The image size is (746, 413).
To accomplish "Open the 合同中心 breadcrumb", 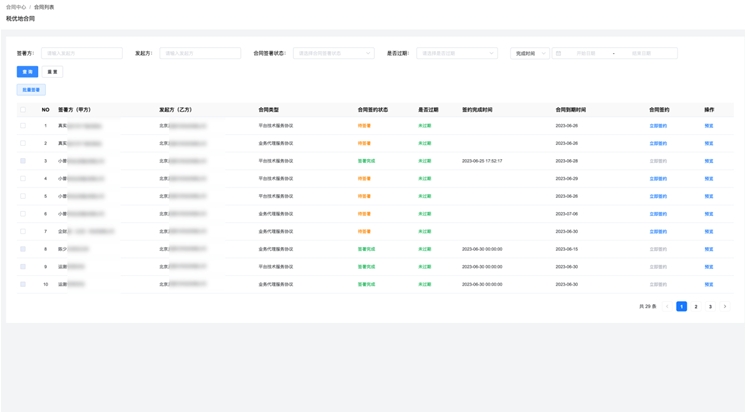I will 16,7.
